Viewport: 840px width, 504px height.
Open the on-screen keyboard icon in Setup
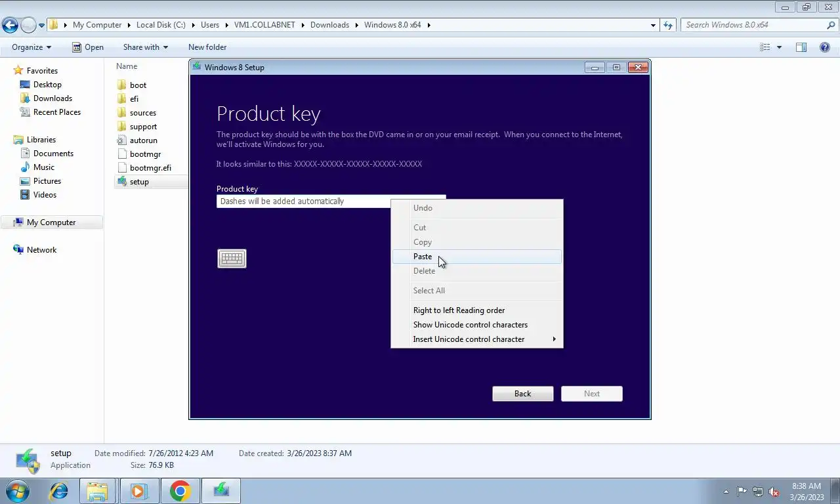pos(232,259)
